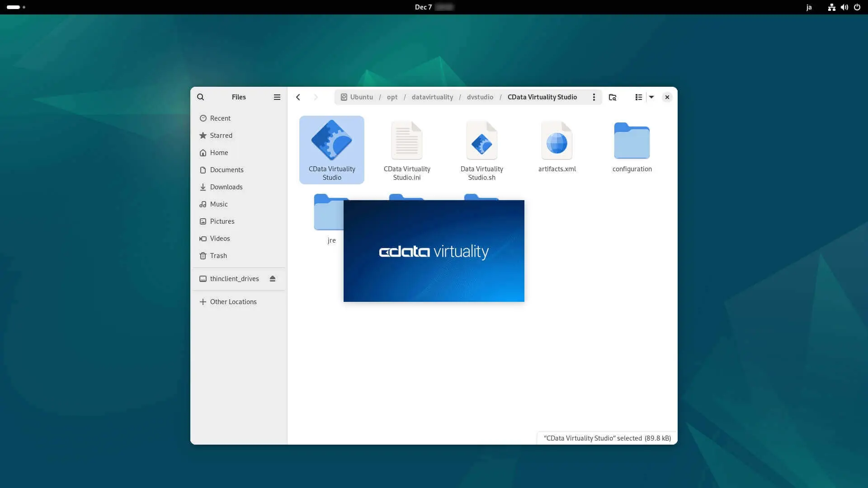The height and width of the screenshot is (488, 868).
Task: Click the search icon in Files sidebar
Action: 201,97
